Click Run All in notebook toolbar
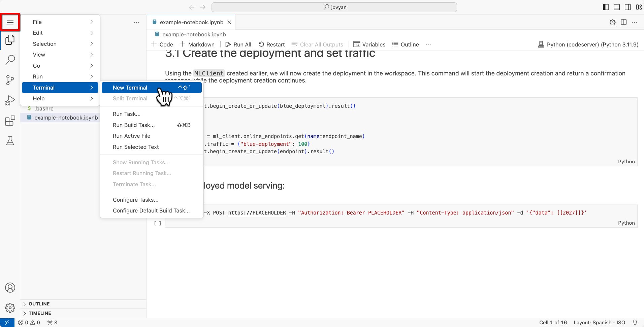This screenshot has height=327, width=644. coord(238,44)
